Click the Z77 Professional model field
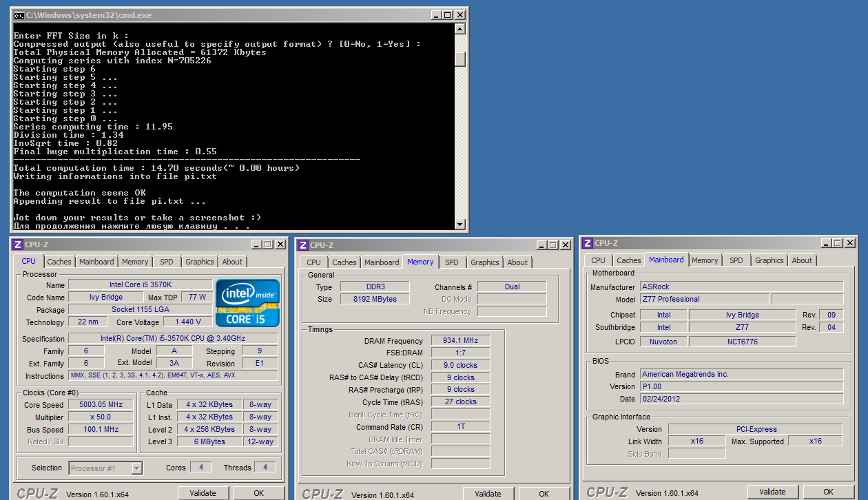This screenshot has width=868, height=500. pyautogui.click(x=705, y=299)
